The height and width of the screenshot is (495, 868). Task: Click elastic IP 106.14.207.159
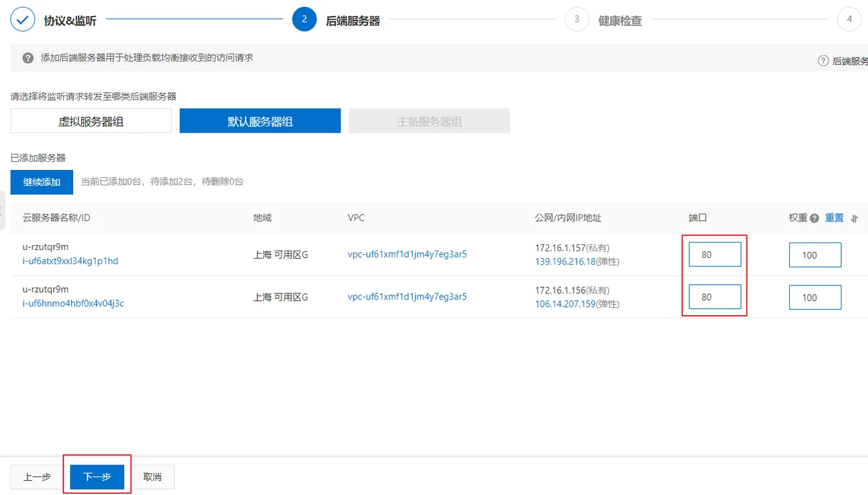coord(565,304)
